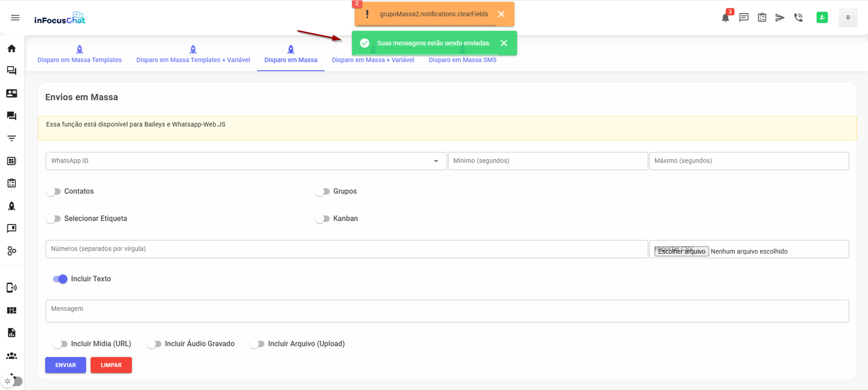Image resolution: width=868 pixels, height=390 pixels.
Task: Click the blue ENVIAR button
Action: coord(66,365)
